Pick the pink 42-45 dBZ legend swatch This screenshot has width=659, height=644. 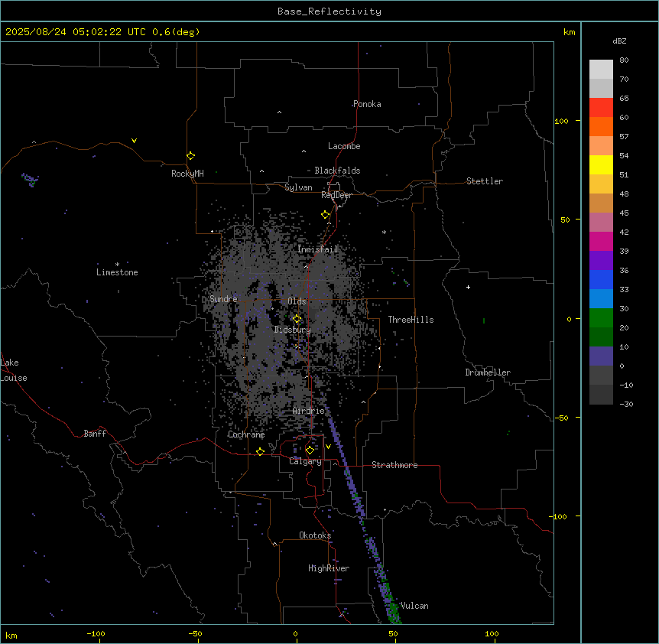coord(601,223)
